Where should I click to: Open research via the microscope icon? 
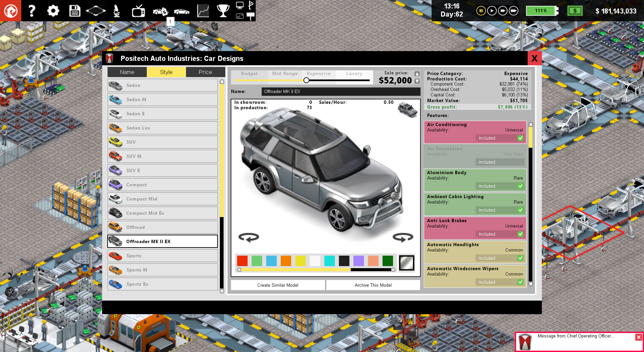(117, 10)
